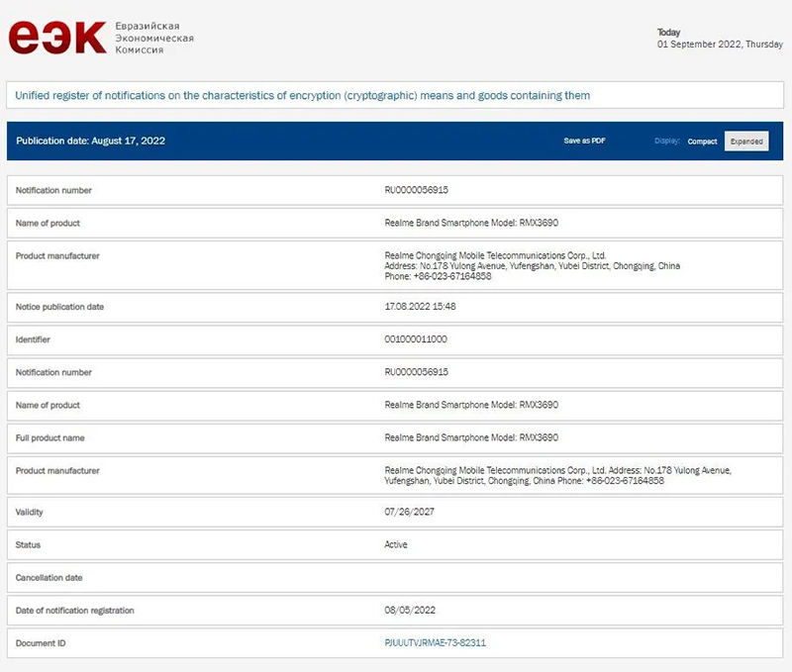This screenshot has width=792, height=672.
Task: Click the Евразийская Экономическая Комиссия text
Action: pyautogui.click(x=154, y=38)
